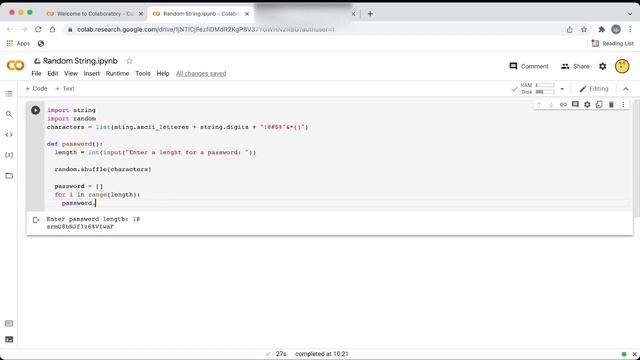Viewport: 640px width, 360px height.
Task: Add a new Text cell
Action: (x=64, y=89)
